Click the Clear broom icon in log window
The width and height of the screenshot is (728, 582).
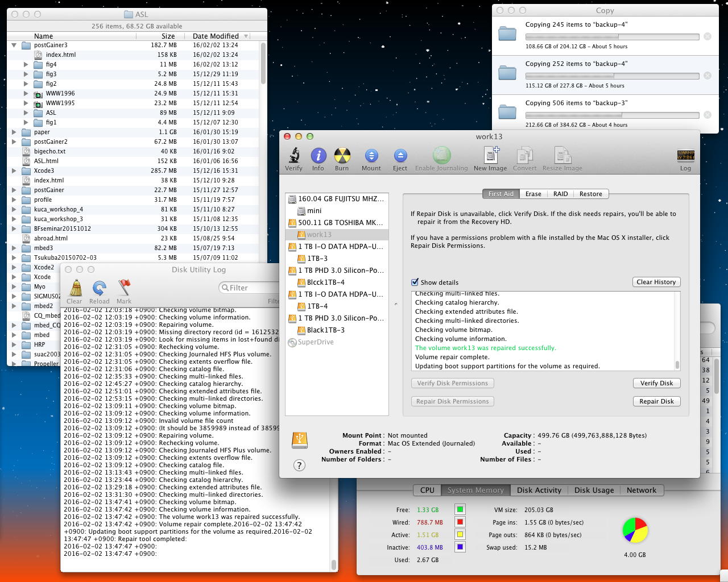(x=75, y=288)
